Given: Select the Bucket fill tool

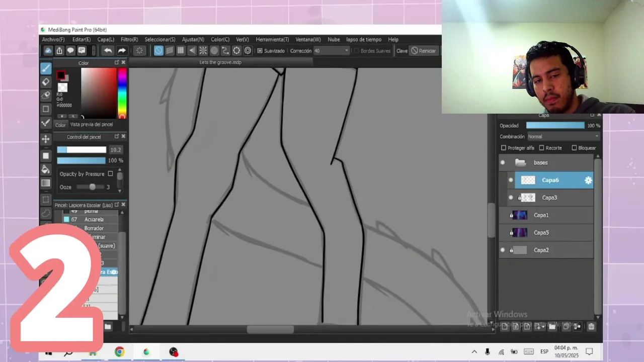Looking at the screenshot, I should click(x=46, y=169).
